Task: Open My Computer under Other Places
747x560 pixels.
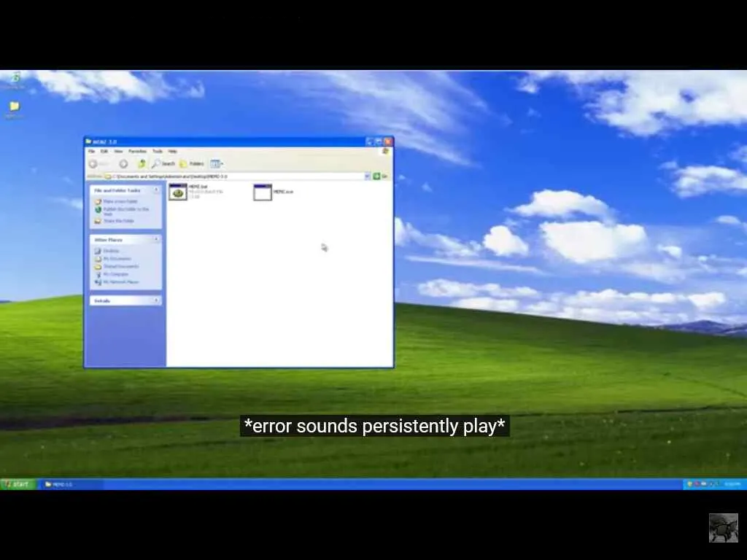Action: tap(116, 274)
